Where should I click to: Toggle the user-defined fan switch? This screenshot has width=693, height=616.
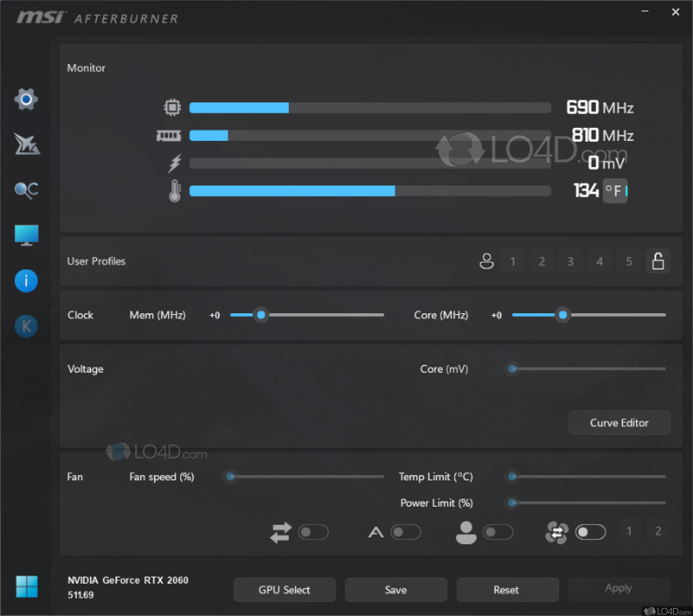[498, 532]
